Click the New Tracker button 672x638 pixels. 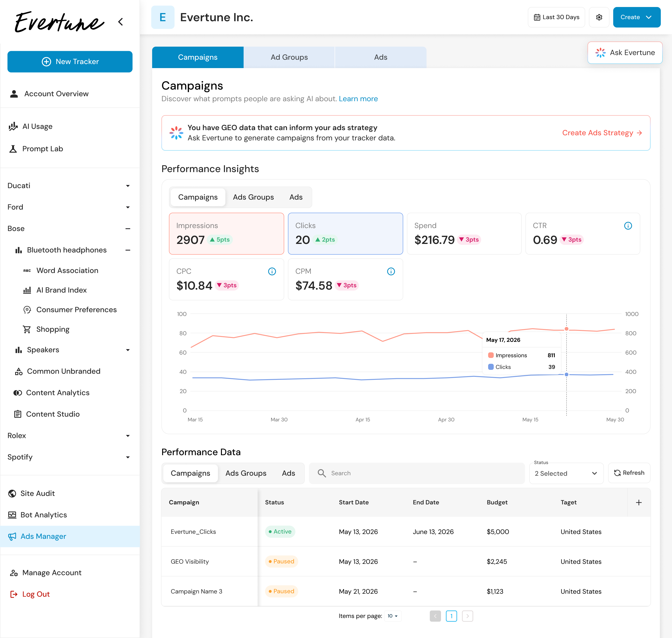70,62
